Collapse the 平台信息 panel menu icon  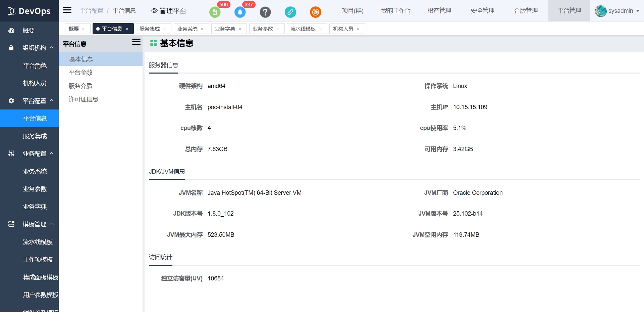pyautogui.click(x=136, y=42)
